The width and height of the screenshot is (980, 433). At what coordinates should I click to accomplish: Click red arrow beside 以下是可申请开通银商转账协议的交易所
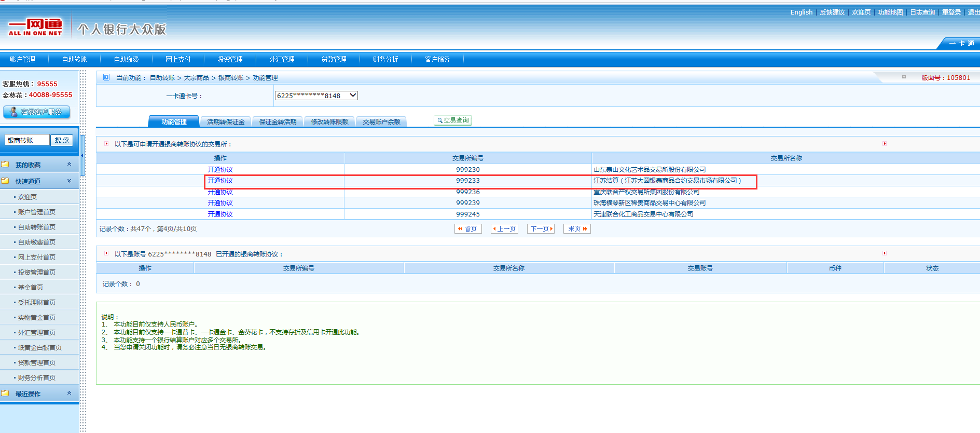pos(106,144)
